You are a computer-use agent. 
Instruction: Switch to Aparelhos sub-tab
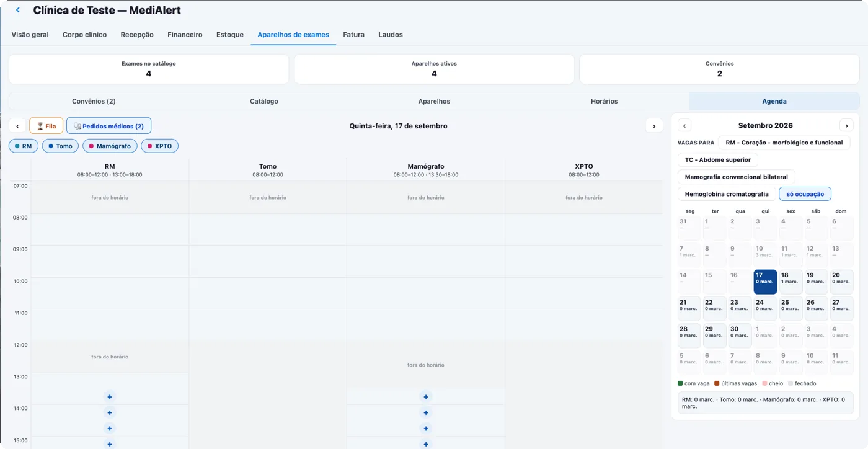434,101
